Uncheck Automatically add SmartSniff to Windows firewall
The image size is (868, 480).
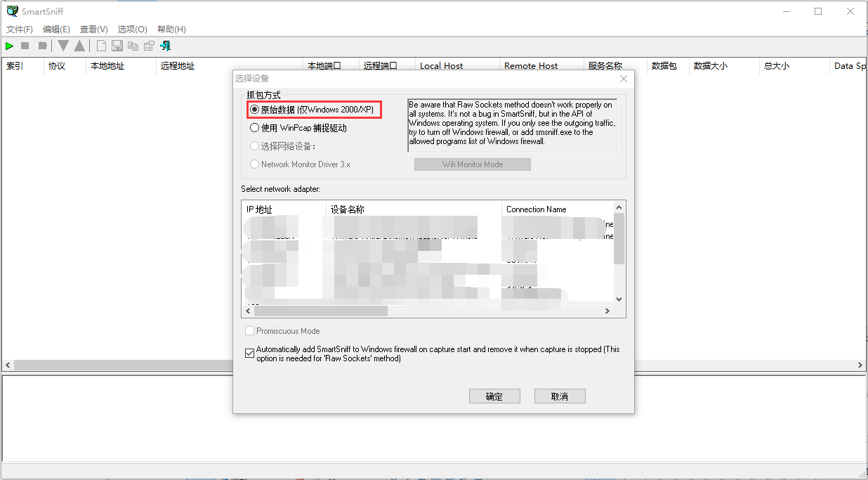(x=250, y=353)
